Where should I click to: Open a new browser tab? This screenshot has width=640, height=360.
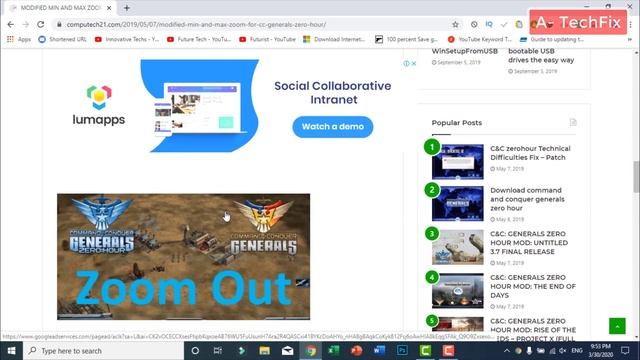[x=127, y=8]
